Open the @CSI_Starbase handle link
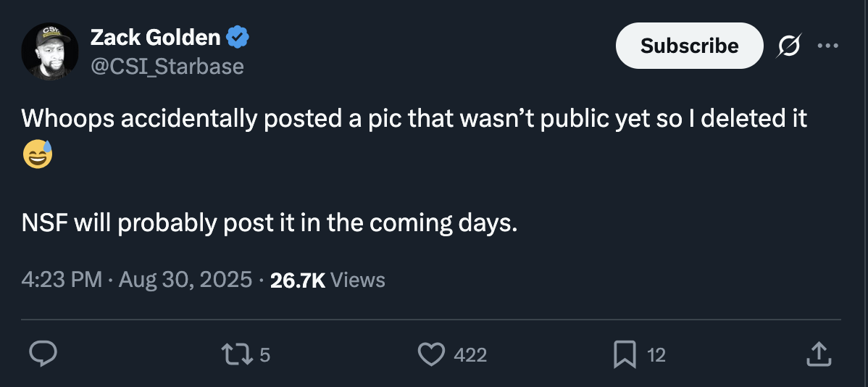868x387 pixels. (x=167, y=67)
